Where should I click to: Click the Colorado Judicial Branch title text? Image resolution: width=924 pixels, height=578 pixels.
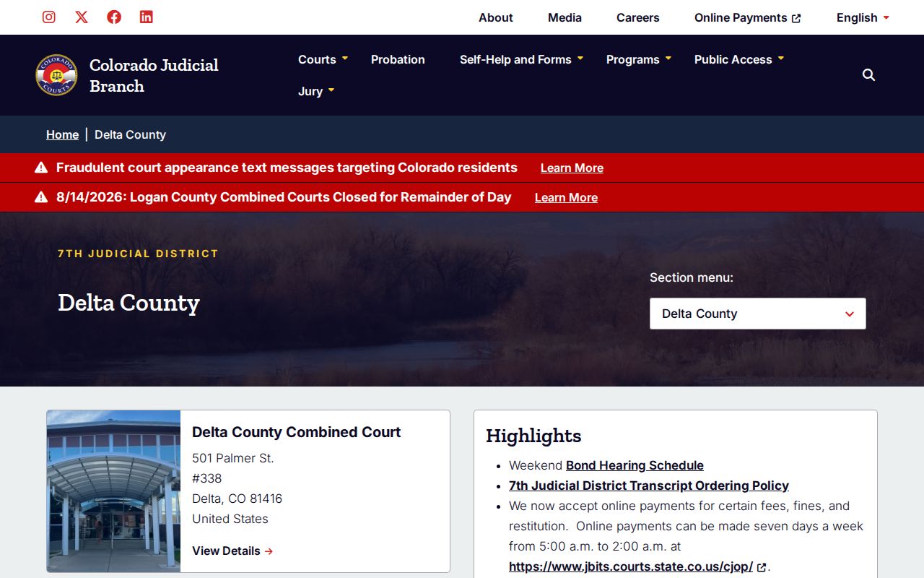click(154, 75)
